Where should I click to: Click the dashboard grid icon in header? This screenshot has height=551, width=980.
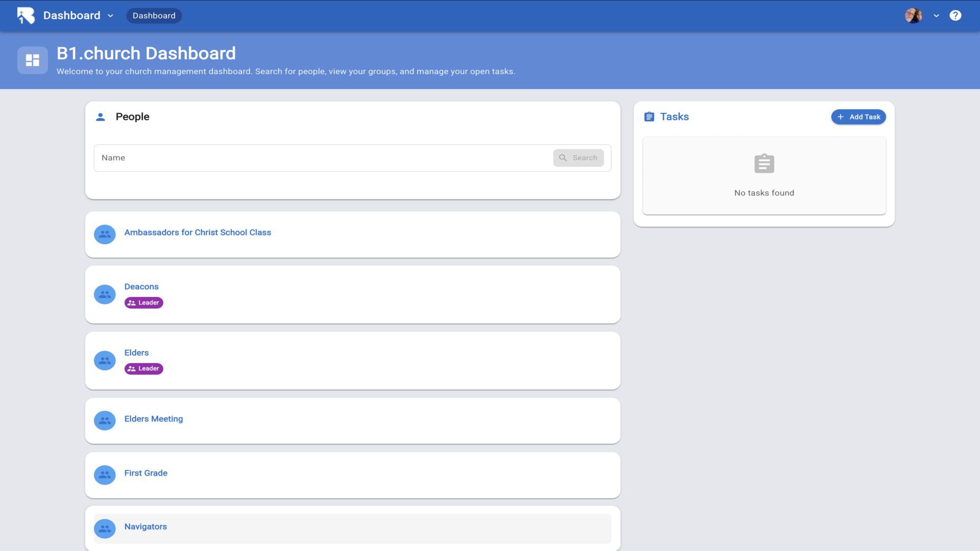point(33,60)
